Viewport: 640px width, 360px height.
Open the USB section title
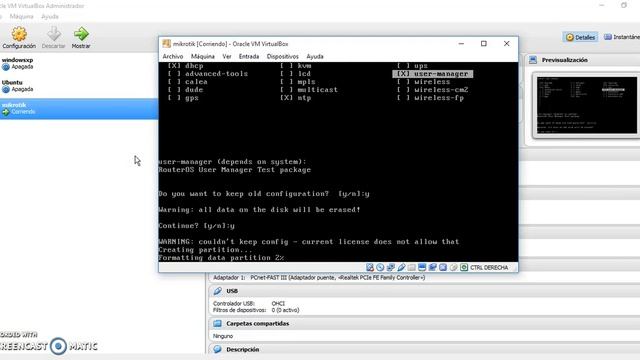pyautogui.click(x=232, y=291)
